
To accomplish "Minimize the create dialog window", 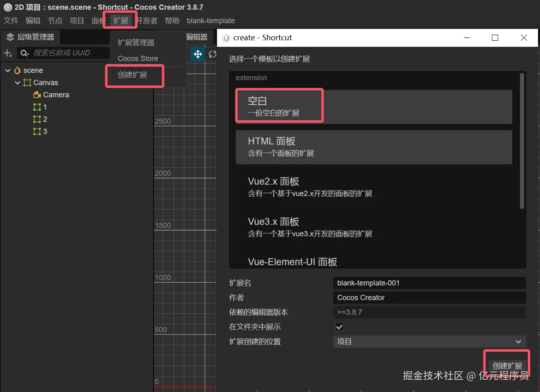I will [467, 38].
